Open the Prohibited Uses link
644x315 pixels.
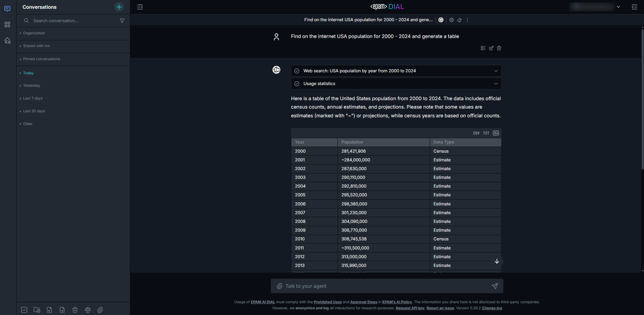tap(327, 302)
